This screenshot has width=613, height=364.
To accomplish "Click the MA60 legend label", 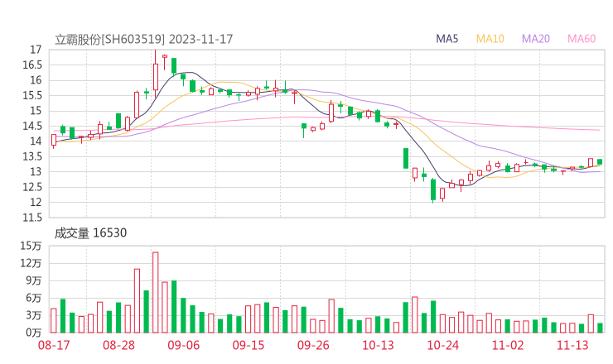I will coord(582,39).
